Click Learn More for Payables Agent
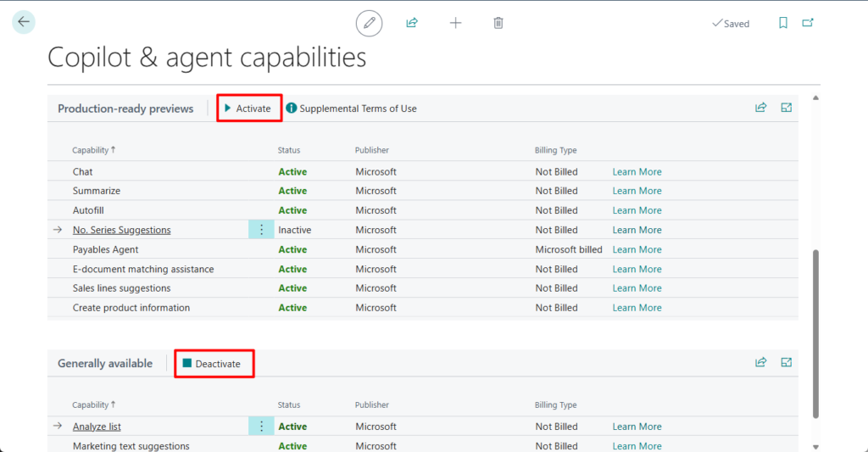 click(637, 249)
